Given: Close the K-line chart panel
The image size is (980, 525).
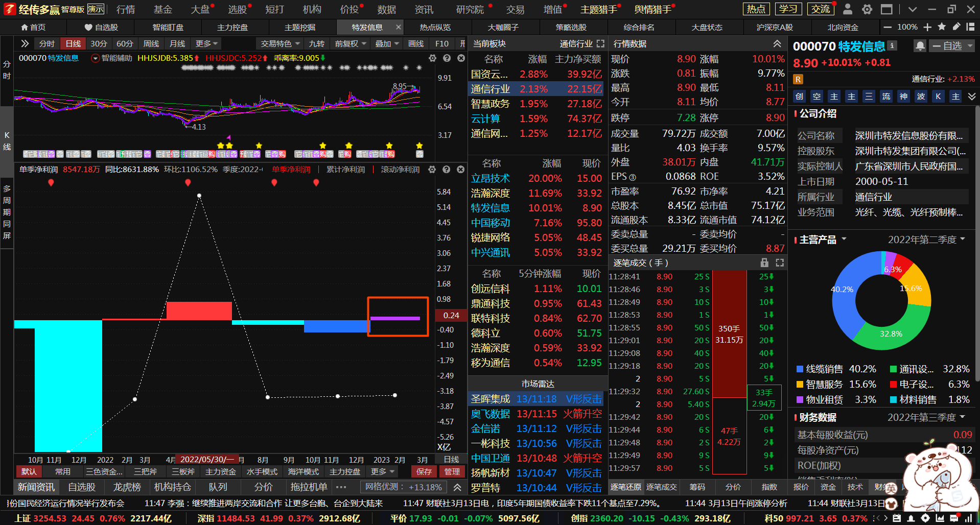Looking at the screenshot, I should [x=461, y=58].
